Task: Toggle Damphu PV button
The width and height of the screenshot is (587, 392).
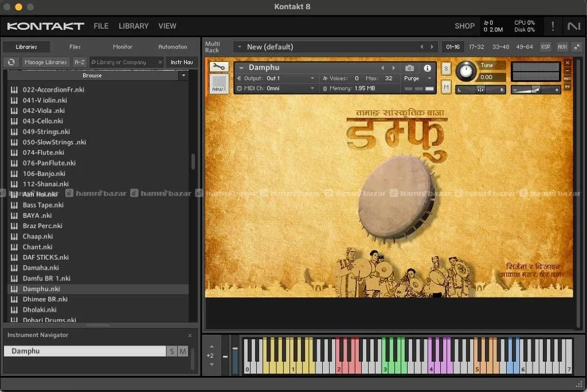Action: coord(568,87)
